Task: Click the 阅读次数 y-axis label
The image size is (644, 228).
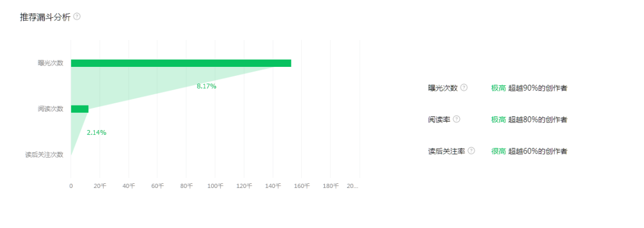Action: coord(51,109)
